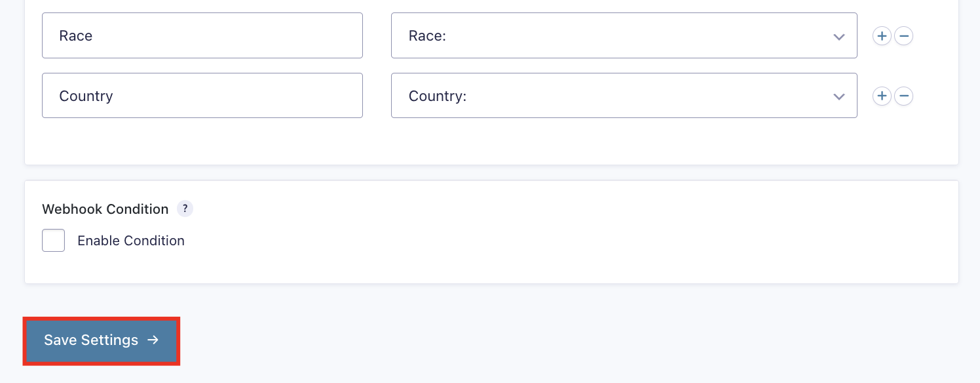980x383 pixels.
Task: Click the Save Settings button text
Action: [91, 340]
